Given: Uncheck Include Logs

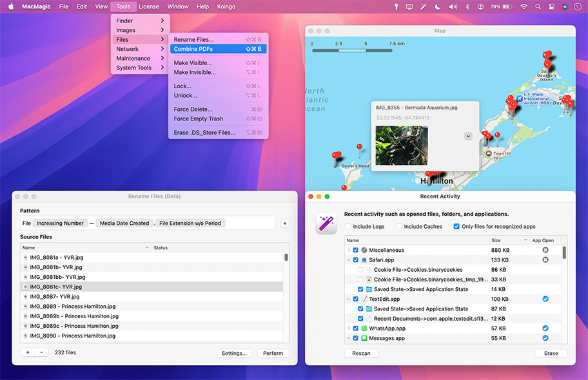Looking at the screenshot, I should (348, 226).
